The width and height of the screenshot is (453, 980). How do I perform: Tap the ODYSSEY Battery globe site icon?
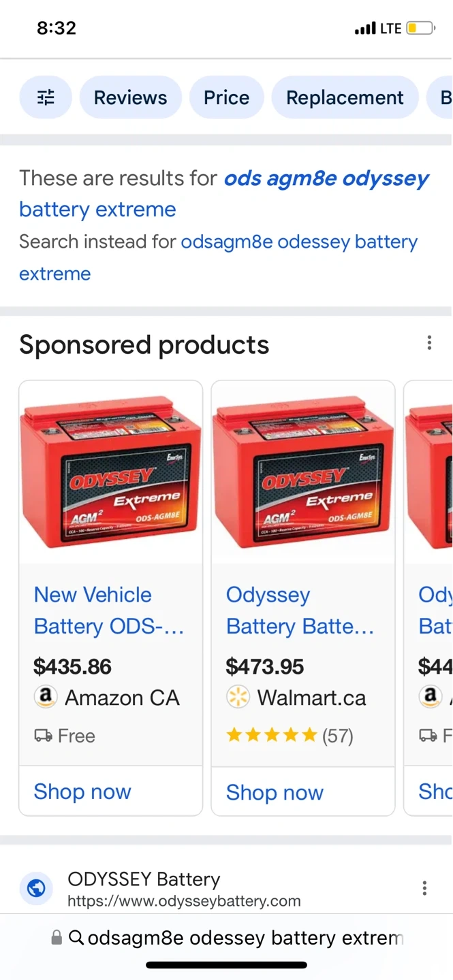click(37, 889)
